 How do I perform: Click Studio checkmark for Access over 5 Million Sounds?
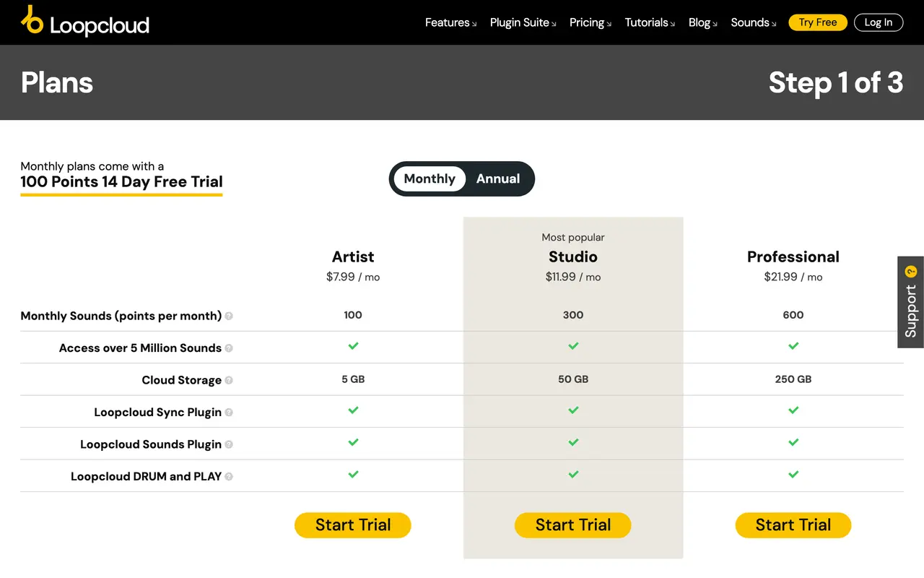tap(573, 346)
